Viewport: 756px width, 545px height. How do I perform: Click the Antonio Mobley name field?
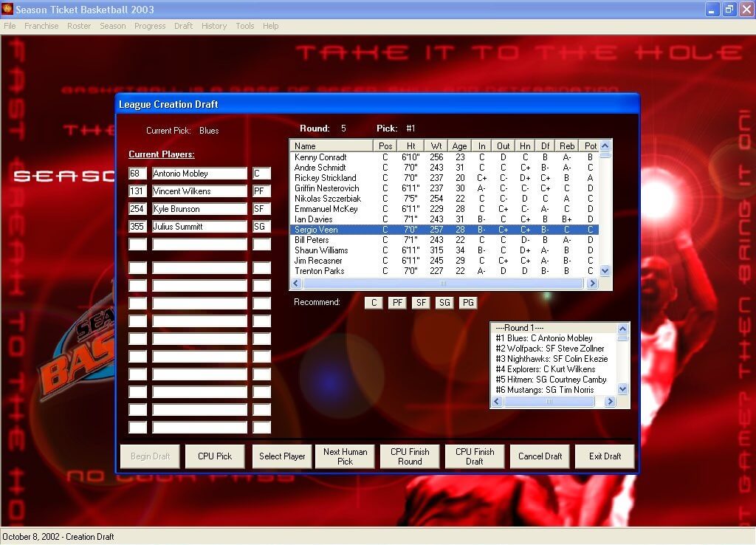[x=199, y=174]
